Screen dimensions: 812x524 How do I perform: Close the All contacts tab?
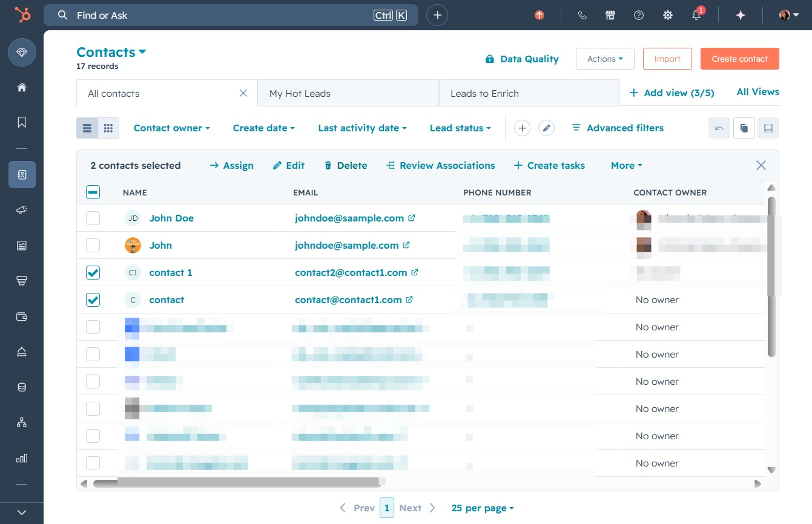tap(243, 93)
